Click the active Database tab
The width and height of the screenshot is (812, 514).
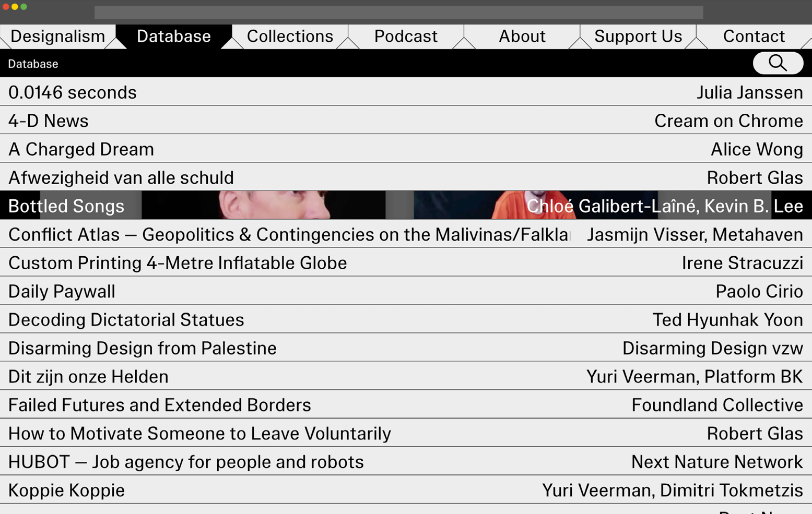173,37
